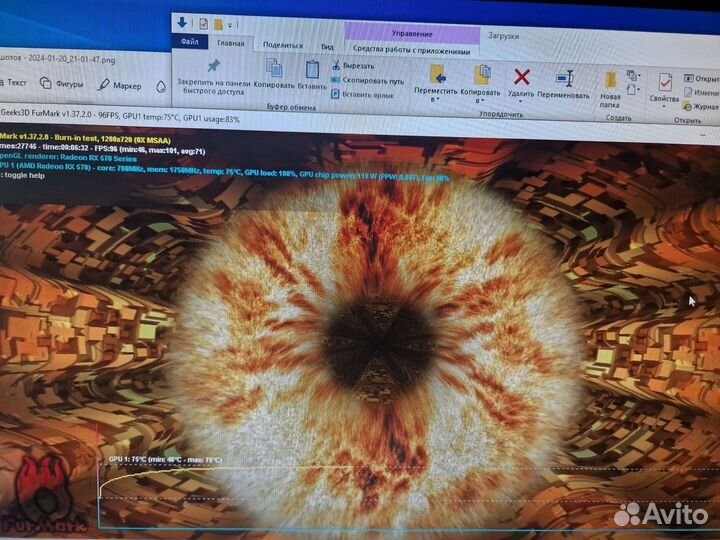Select the Управление contextual tab
720x540 pixels.
412,34
